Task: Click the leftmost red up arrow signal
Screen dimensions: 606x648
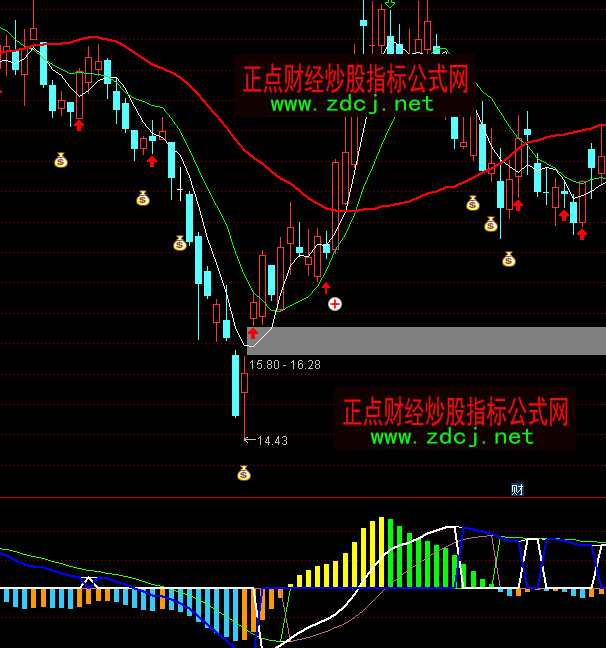Action: click(78, 124)
